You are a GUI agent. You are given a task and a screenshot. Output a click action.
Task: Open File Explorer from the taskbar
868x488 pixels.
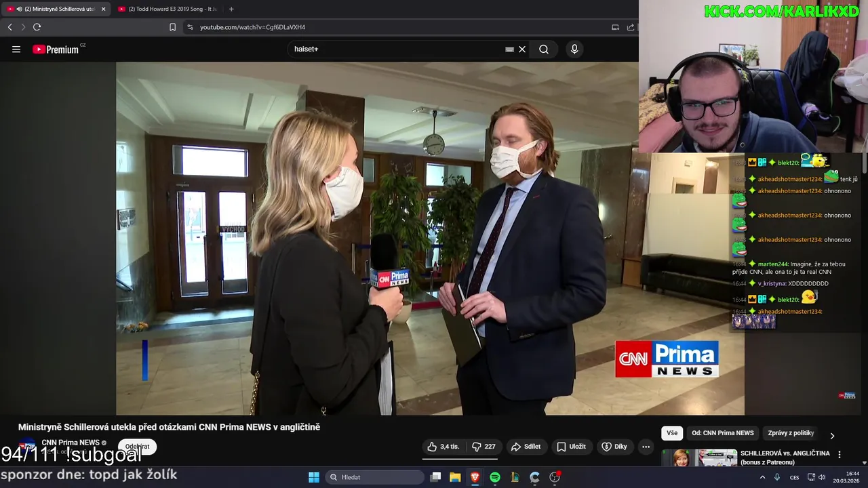(455, 477)
